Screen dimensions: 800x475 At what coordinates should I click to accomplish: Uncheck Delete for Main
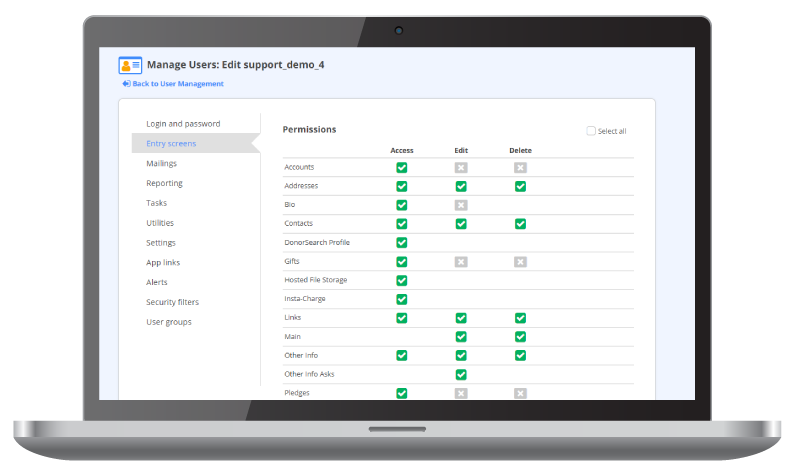(520, 337)
